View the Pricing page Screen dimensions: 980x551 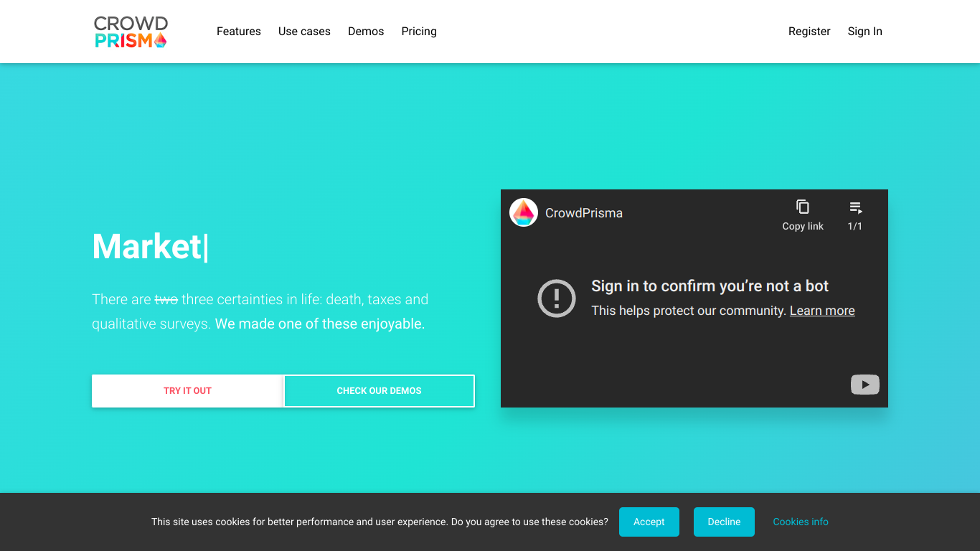(x=419, y=32)
